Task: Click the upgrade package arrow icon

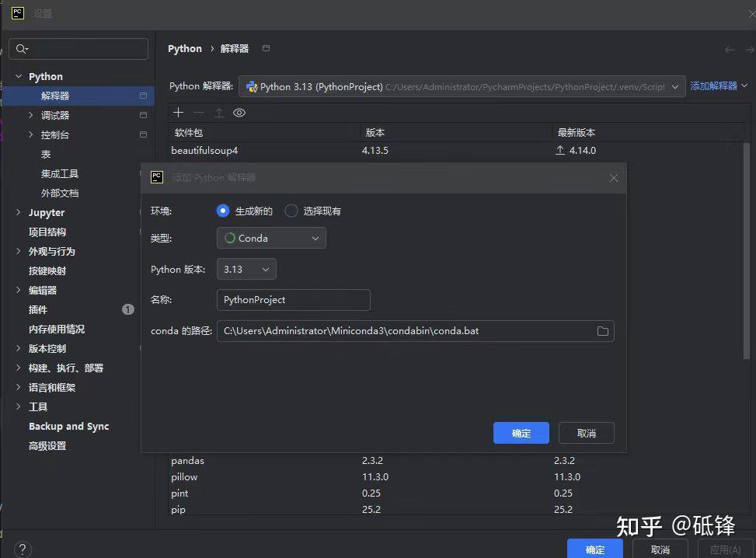Action: (218, 112)
